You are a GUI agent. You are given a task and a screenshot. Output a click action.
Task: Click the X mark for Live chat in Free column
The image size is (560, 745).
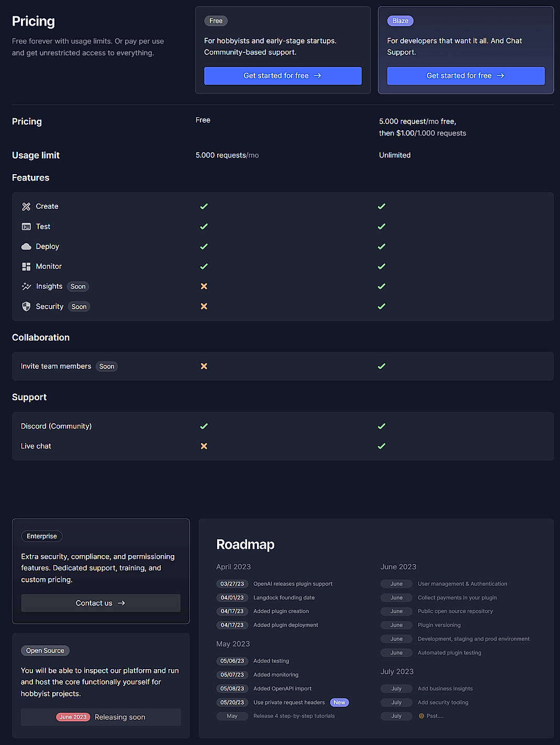pos(204,446)
